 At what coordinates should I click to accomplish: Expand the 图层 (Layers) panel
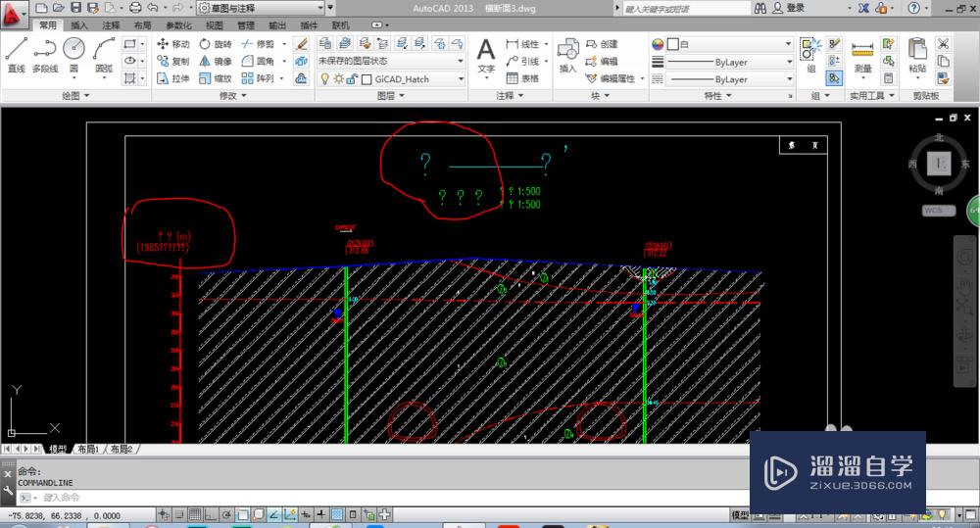pos(391,96)
